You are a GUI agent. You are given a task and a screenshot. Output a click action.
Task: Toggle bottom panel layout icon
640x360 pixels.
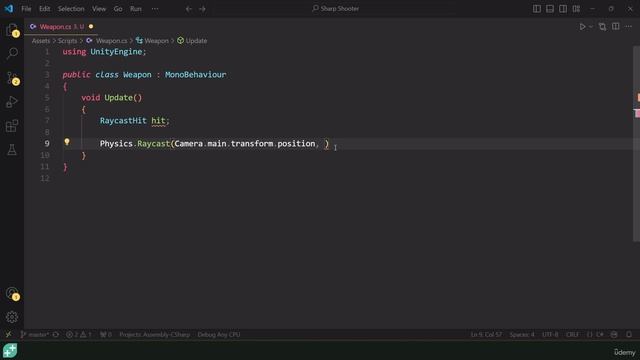pos(550,9)
